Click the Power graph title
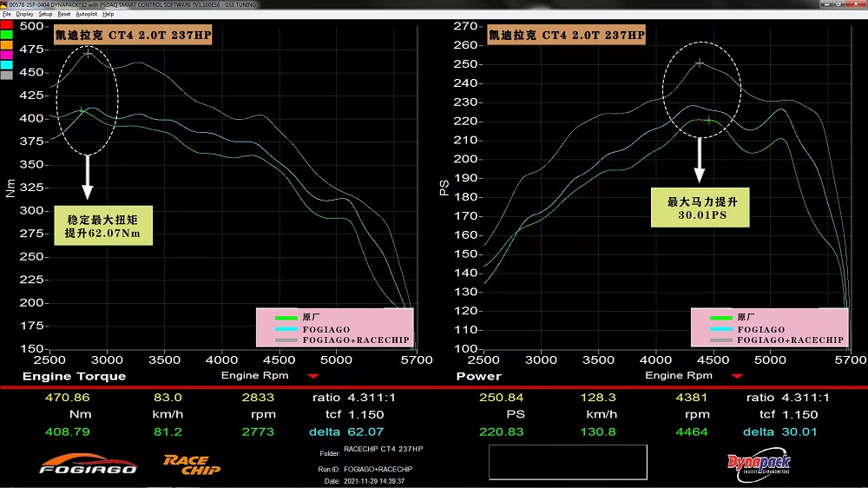 point(479,376)
